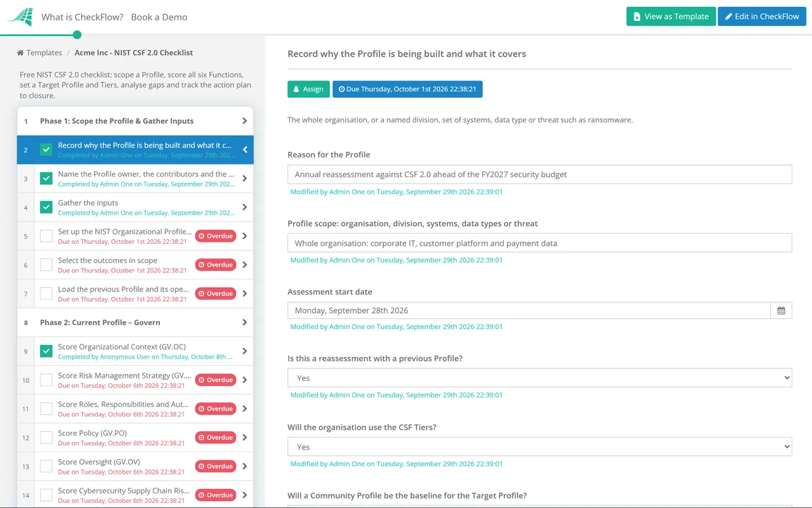This screenshot has height=508, width=812.
Task: Open the reassessment with previous Profile dropdown
Action: point(540,378)
